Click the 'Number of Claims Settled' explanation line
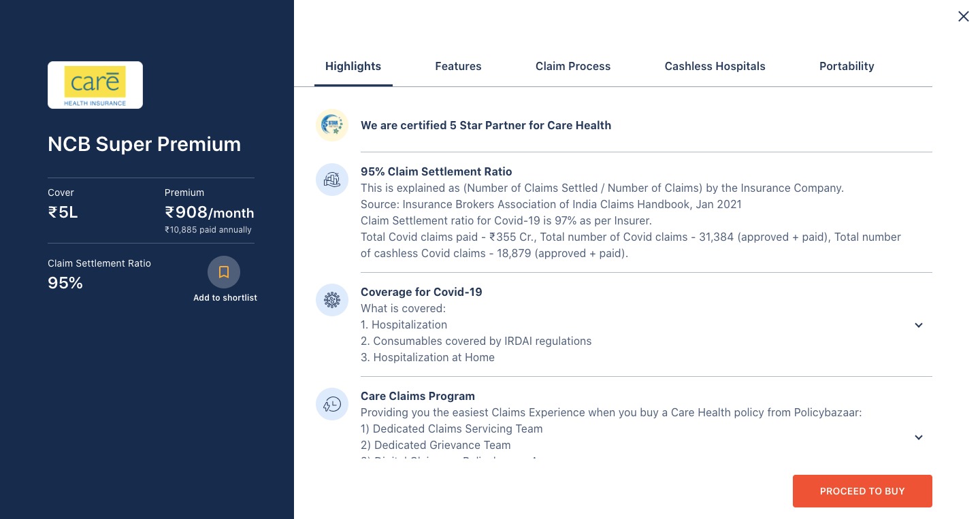 602,188
